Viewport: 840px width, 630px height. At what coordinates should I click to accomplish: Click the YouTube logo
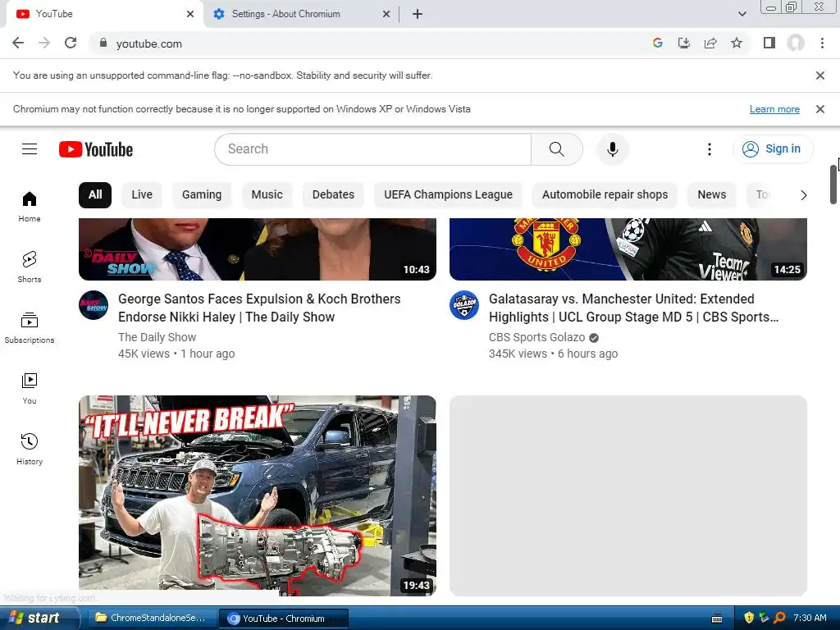pyautogui.click(x=96, y=149)
